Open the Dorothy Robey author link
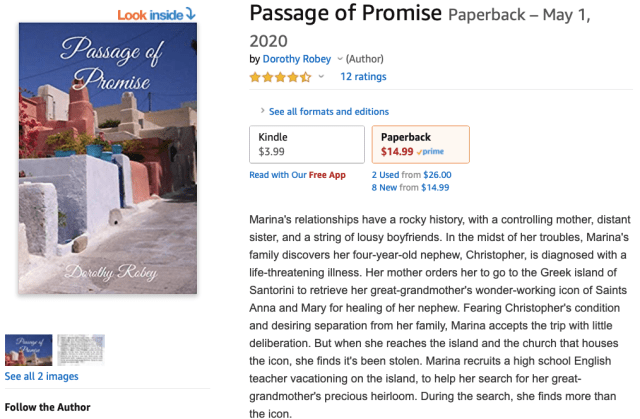Viewport: 640px width, 419px height. pos(297,59)
